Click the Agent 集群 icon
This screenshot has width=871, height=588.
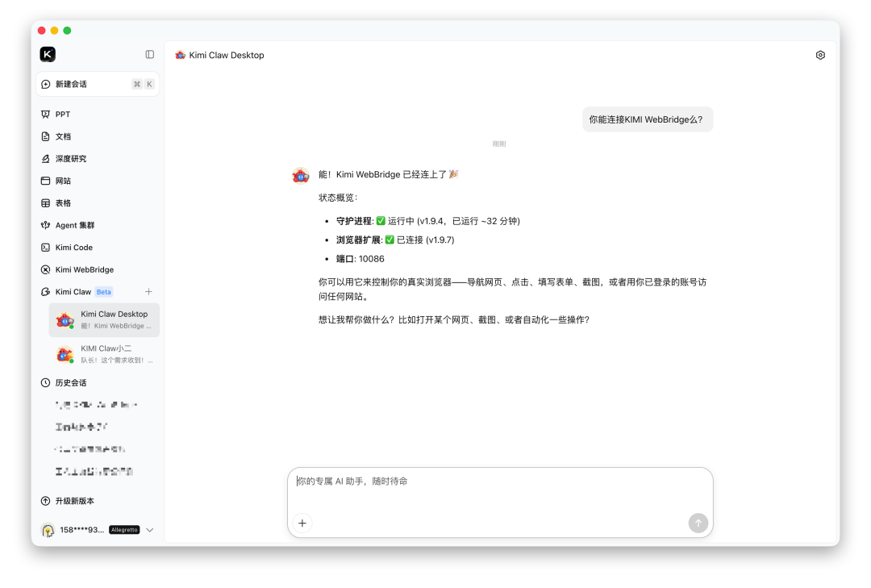tap(45, 225)
